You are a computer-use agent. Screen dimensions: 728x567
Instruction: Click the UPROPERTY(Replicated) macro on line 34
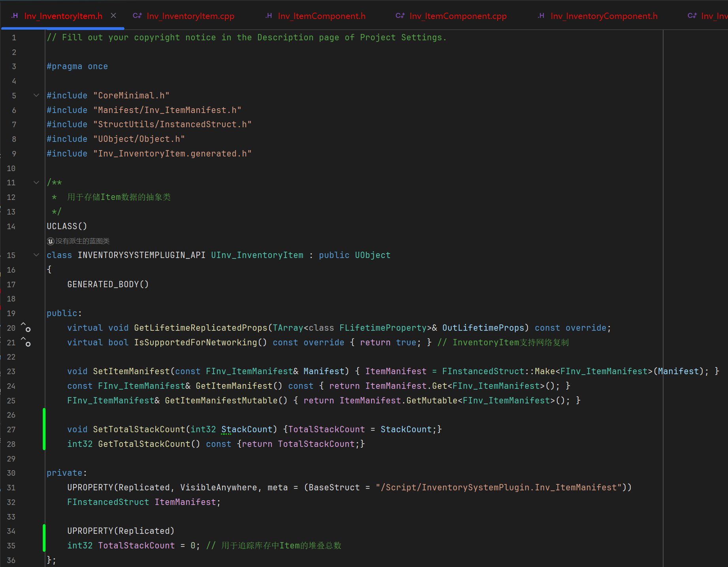[121, 531]
